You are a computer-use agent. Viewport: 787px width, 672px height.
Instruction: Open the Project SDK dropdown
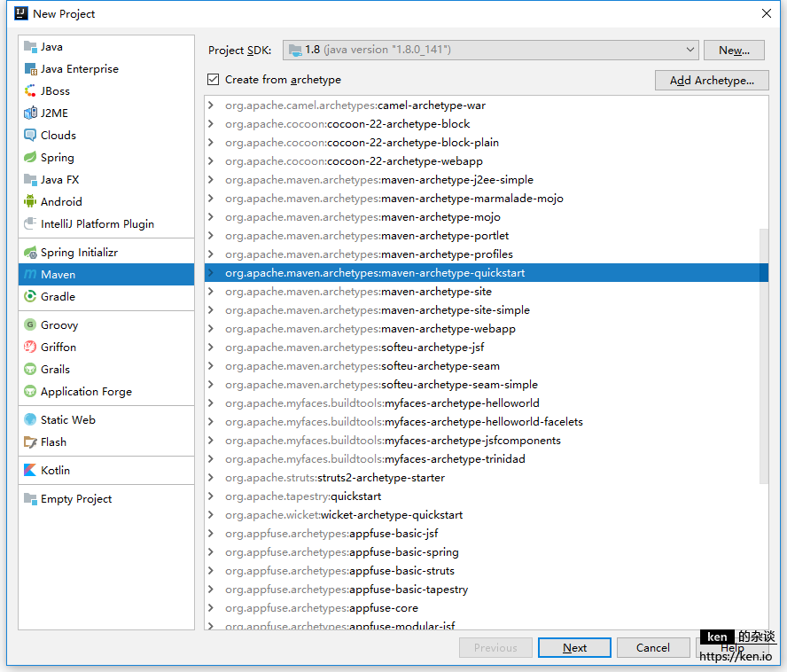(x=490, y=50)
